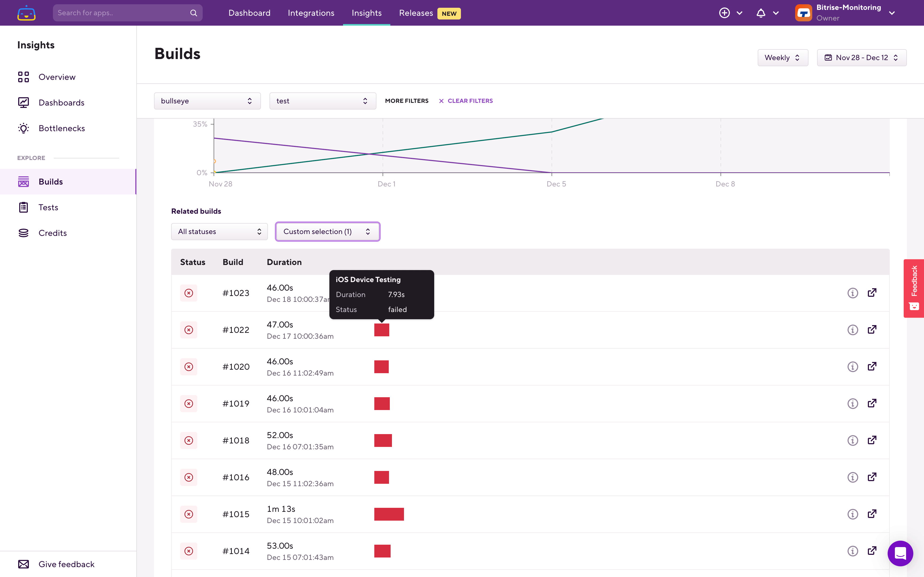Expand the All statuses filter
Image resolution: width=924 pixels, height=577 pixels.
[x=219, y=232]
